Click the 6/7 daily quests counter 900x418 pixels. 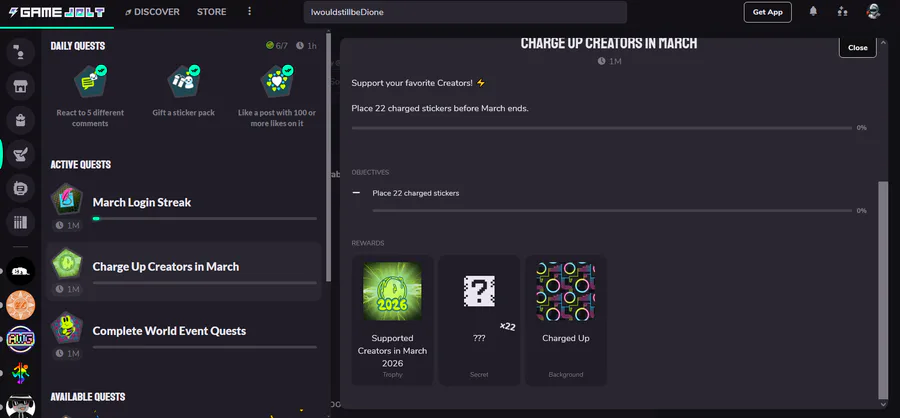(277, 46)
